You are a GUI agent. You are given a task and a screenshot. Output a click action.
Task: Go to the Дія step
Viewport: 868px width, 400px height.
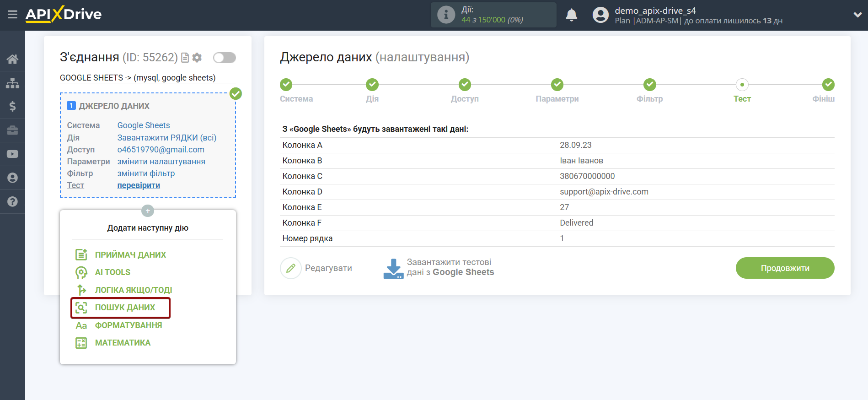[372, 85]
